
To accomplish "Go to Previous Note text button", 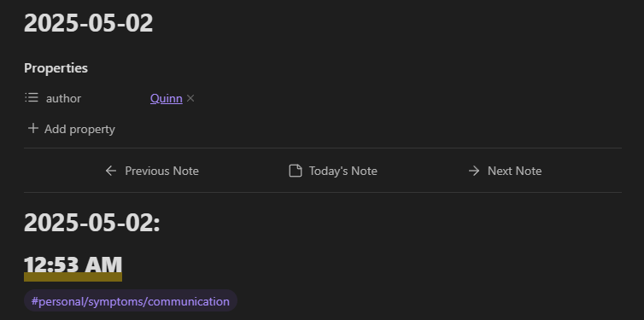I will 161,171.
